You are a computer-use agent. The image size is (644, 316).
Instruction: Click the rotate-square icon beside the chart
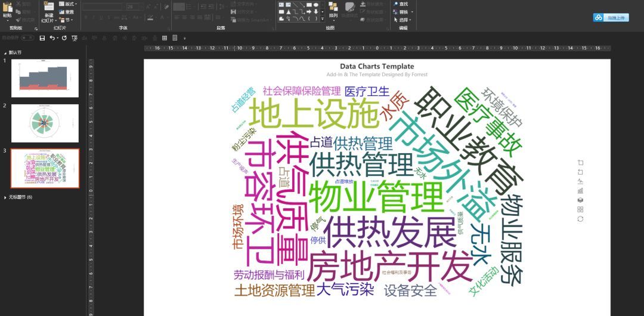coord(580,172)
